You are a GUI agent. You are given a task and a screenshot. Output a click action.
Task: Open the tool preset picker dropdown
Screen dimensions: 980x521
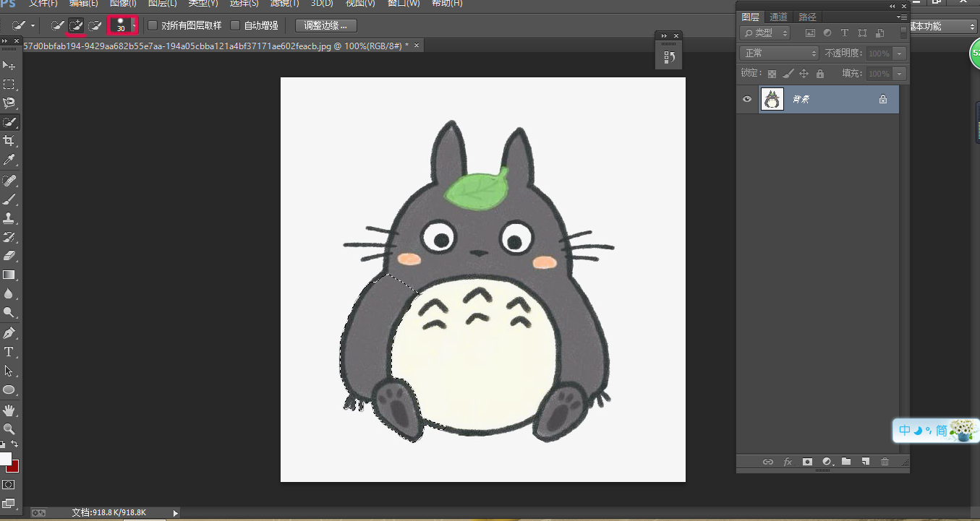click(33, 25)
